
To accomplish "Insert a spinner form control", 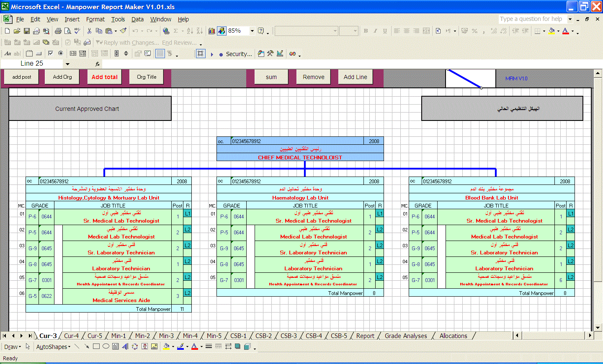I will pos(126,54).
